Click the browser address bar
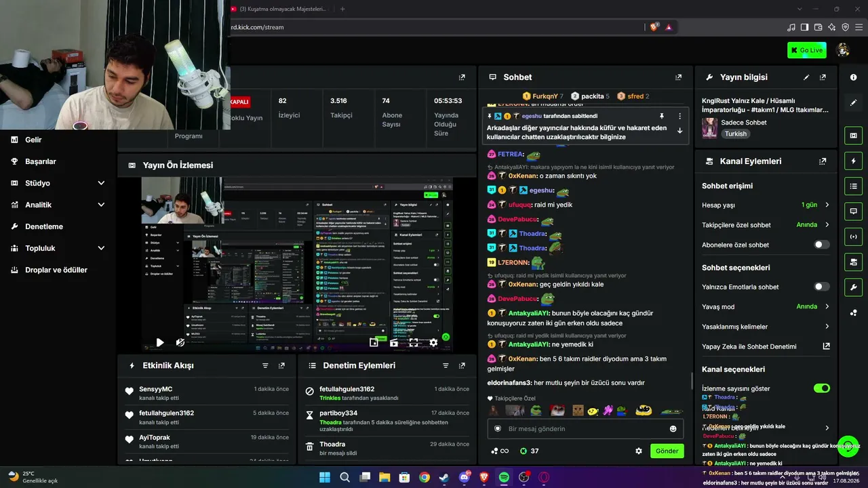 point(434,27)
